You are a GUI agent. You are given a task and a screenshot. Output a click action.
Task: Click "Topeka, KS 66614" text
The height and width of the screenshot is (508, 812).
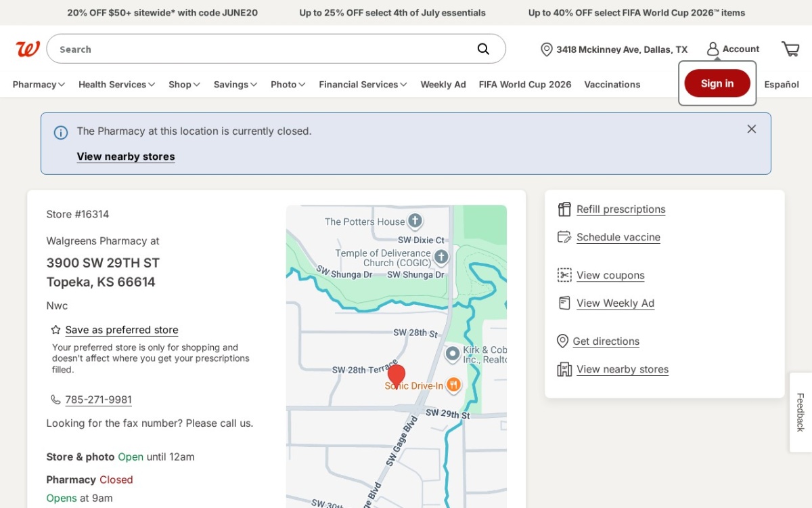[101, 282]
